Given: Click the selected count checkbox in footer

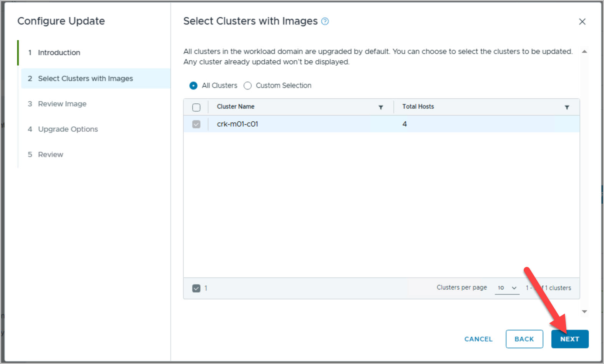Looking at the screenshot, I should pyautogui.click(x=196, y=288).
